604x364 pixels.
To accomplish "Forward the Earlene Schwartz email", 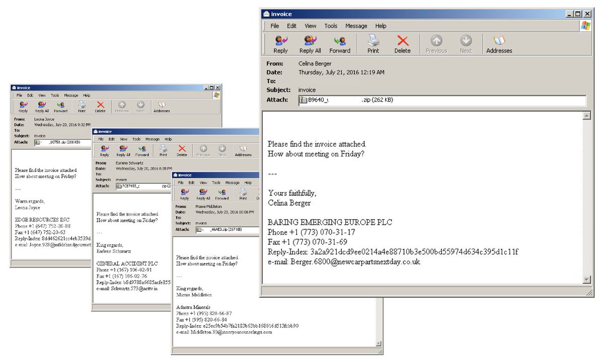I will pos(142,151).
